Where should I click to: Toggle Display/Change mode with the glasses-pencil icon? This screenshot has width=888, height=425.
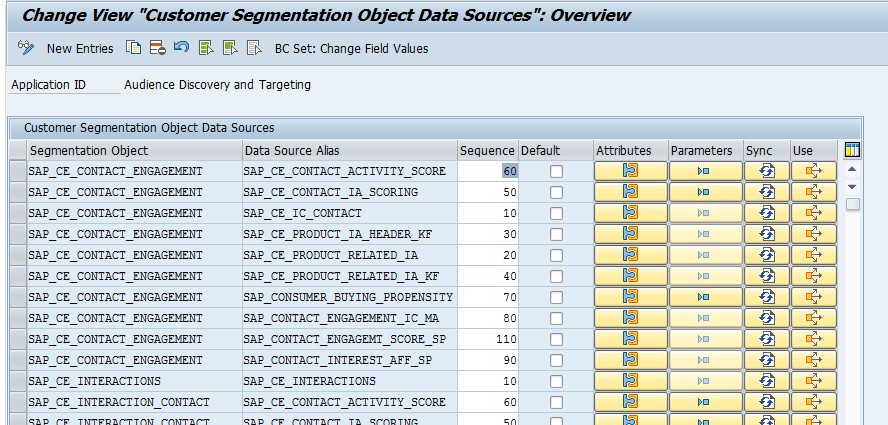26,48
